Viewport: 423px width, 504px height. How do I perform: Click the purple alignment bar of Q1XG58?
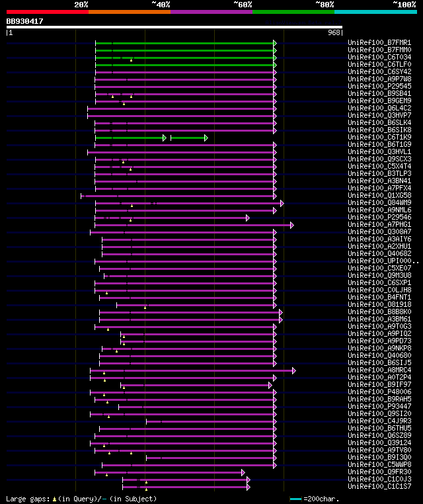click(178, 196)
